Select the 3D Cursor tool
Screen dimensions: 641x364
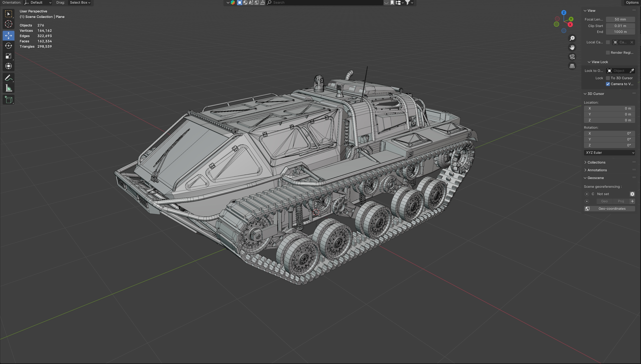tap(9, 24)
